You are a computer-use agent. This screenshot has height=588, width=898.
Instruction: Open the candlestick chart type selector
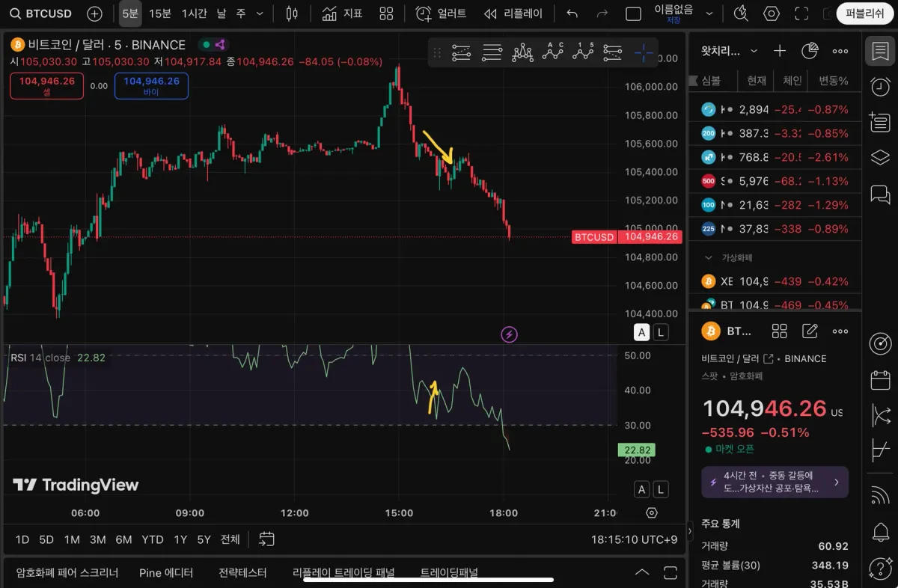293,13
